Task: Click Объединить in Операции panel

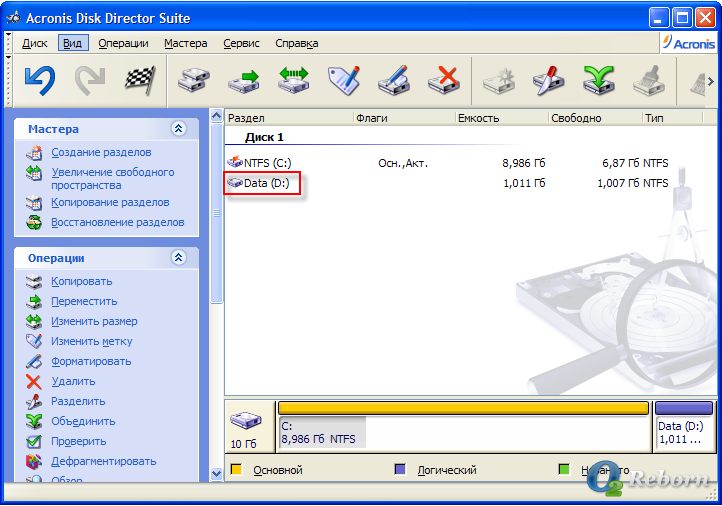Action: click(83, 421)
